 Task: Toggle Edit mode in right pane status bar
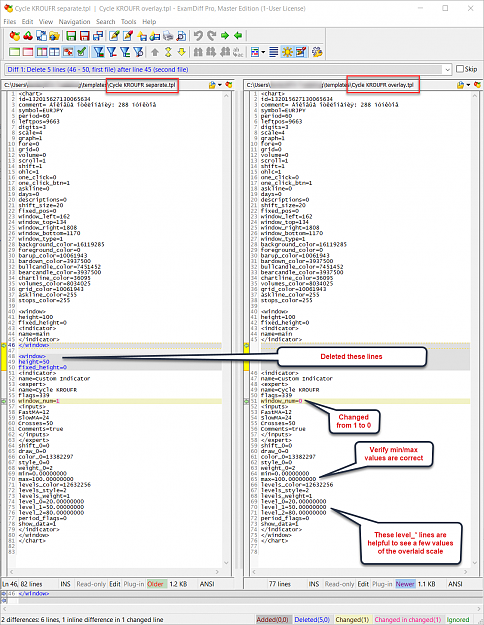363,584
